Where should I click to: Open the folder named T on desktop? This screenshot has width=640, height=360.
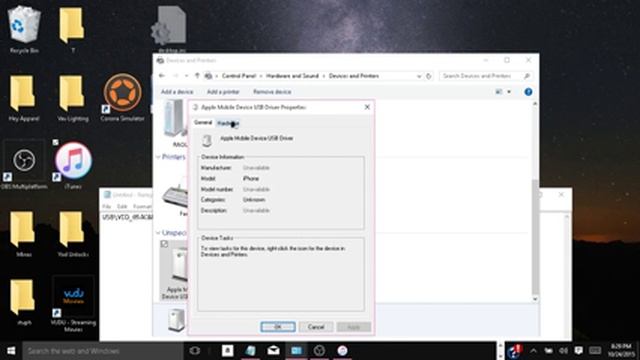click(x=73, y=29)
